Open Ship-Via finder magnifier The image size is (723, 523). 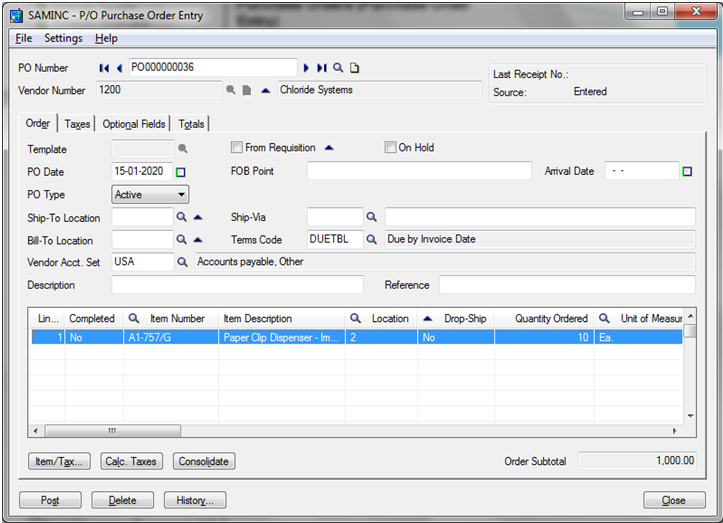point(371,217)
